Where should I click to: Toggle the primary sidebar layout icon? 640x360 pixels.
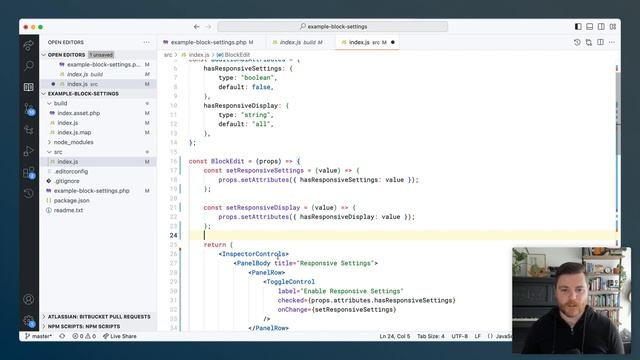[578, 27]
